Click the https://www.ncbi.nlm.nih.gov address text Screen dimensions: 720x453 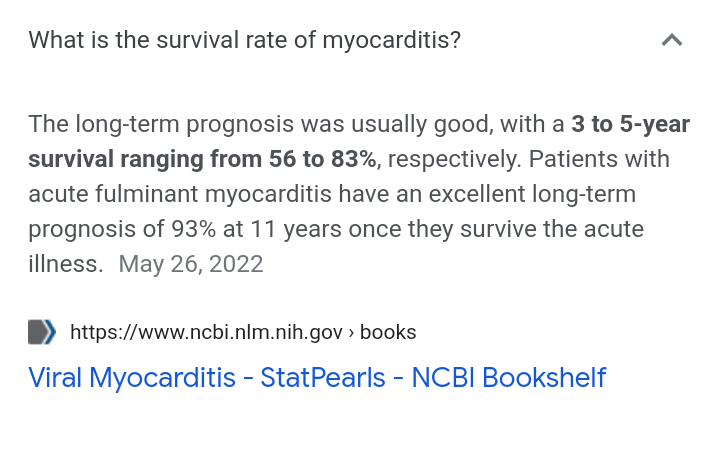(x=206, y=332)
